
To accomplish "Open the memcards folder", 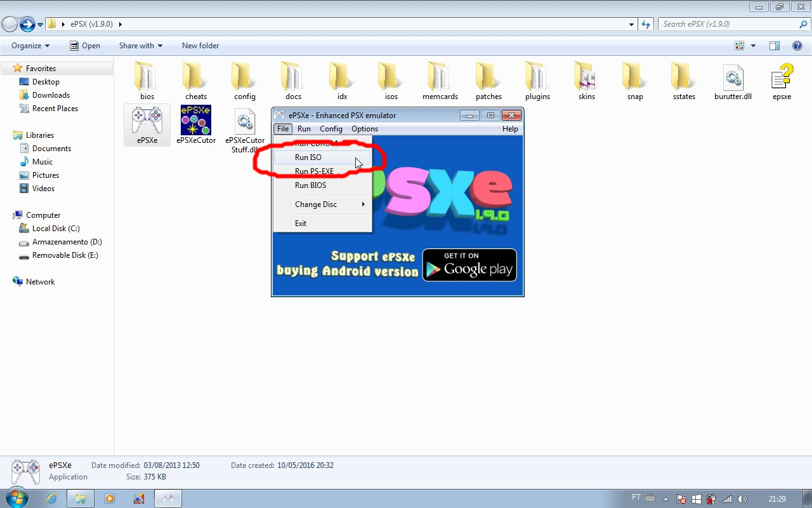I will (440, 77).
